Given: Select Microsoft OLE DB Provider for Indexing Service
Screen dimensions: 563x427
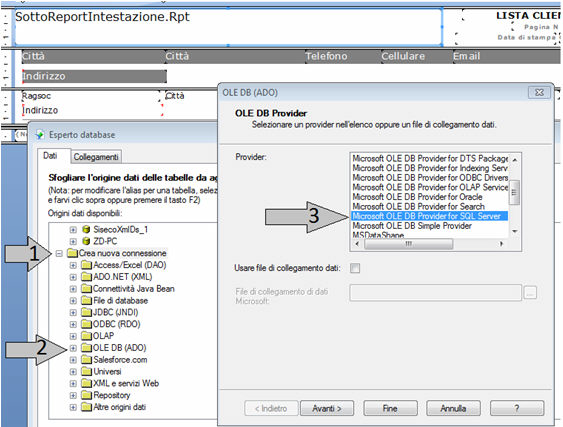Looking at the screenshot, I should (x=430, y=168).
